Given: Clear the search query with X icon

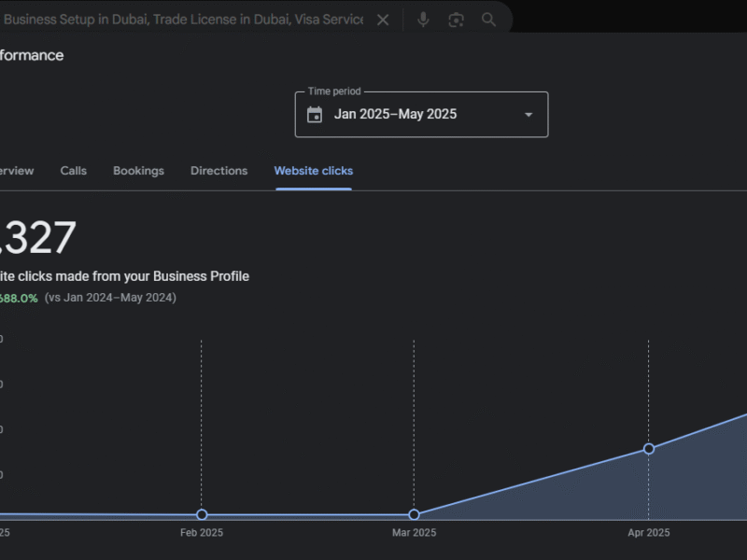Looking at the screenshot, I should pyautogui.click(x=383, y=20).
